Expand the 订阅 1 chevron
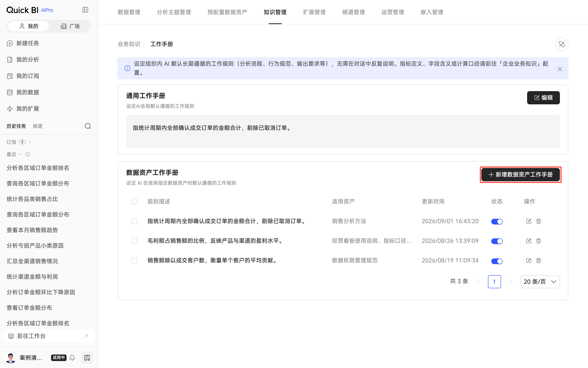The image size is (588, 368). coord(30,142)
